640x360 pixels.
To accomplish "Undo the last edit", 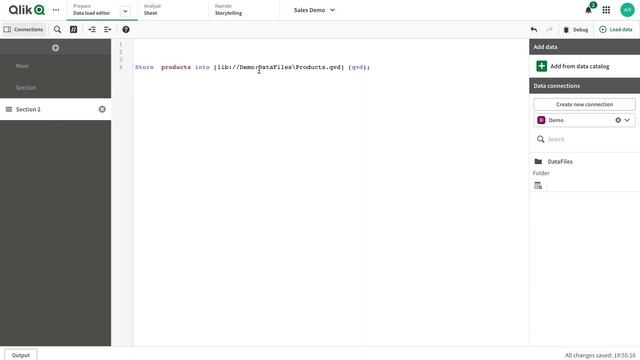I will click(533, 29).
